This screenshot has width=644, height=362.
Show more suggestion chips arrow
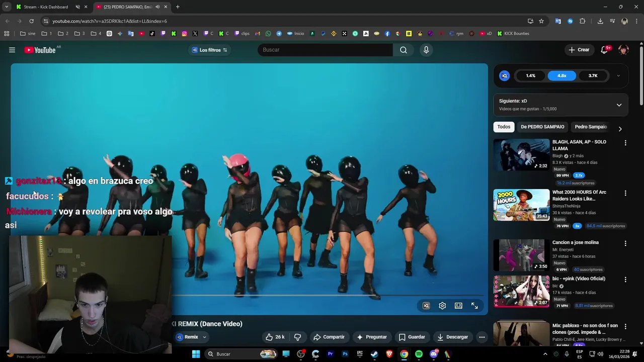[620, 129]
